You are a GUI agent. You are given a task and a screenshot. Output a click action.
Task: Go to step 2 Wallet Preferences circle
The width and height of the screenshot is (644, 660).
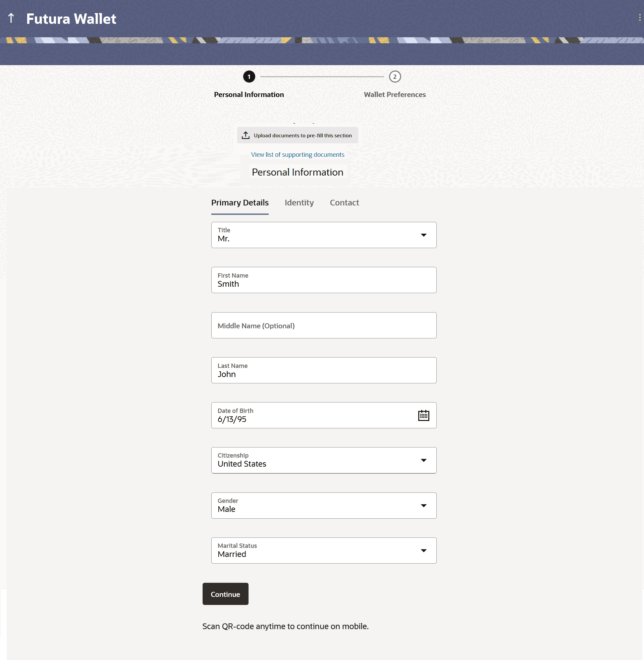click(x=395, y=77)
